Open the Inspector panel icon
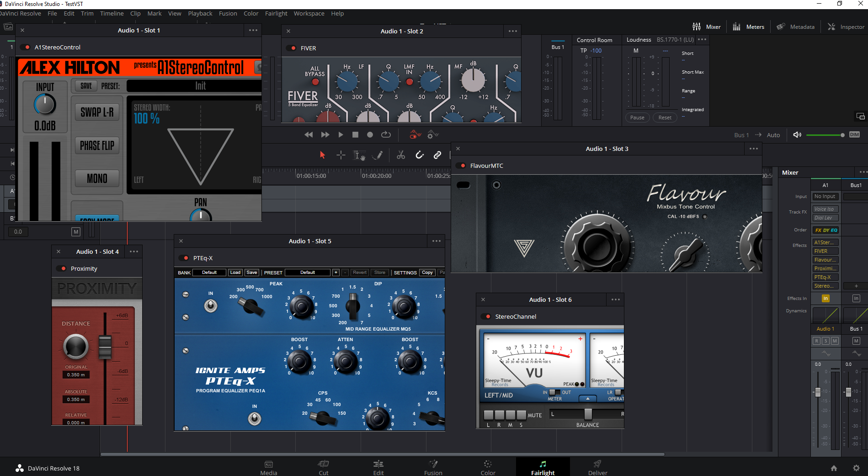 click(831, 27)
